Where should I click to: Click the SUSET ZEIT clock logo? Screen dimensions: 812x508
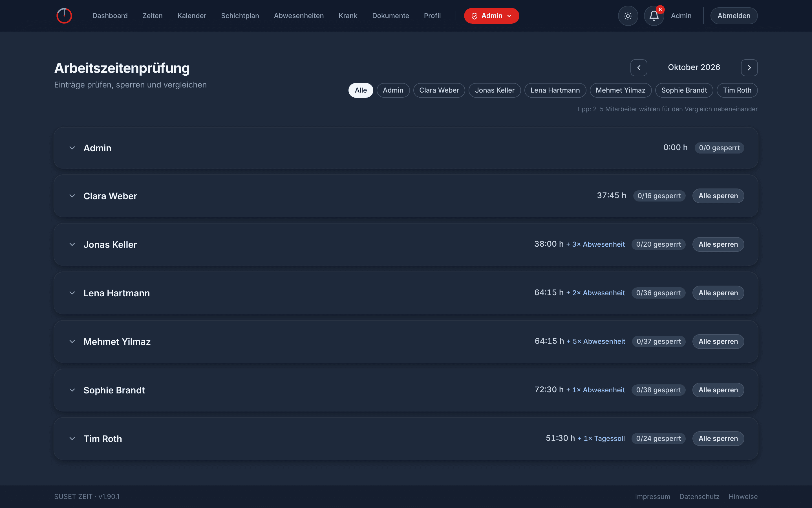pyautogui.click(x=64, y=16)
